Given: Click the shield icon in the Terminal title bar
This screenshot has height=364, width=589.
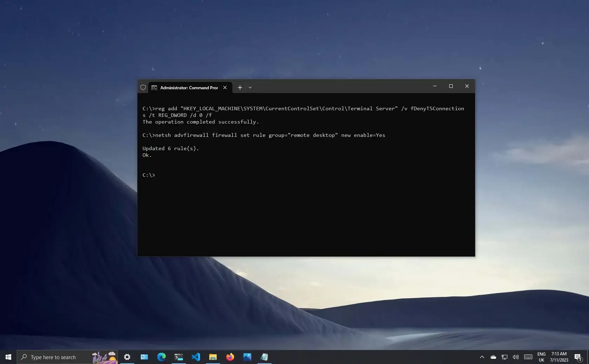Looking at the screenshot, I should 143,87.
